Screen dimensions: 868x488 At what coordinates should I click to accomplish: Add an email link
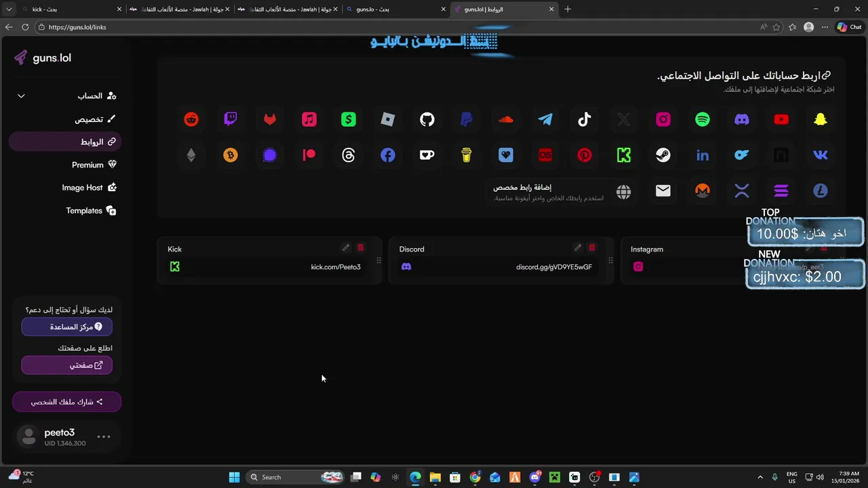(x=663, y=191)
